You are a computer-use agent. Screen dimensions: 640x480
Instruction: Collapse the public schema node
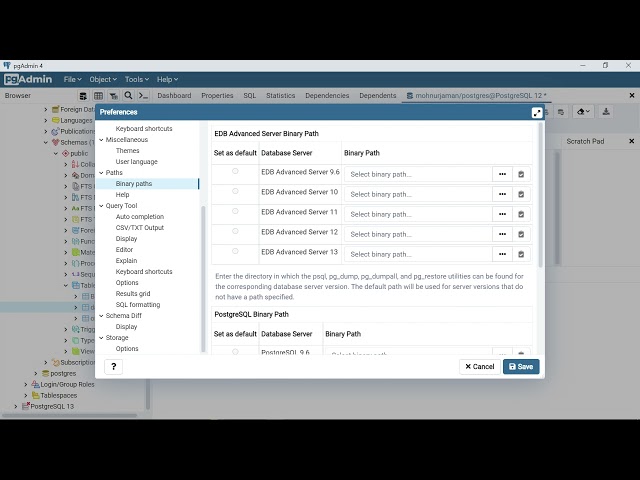point(56,153)
